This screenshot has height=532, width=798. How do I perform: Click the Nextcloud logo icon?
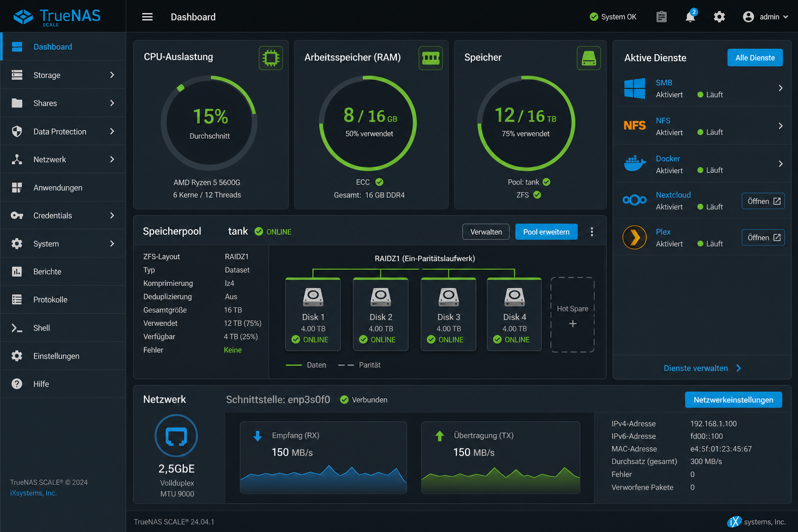[635, 199]
